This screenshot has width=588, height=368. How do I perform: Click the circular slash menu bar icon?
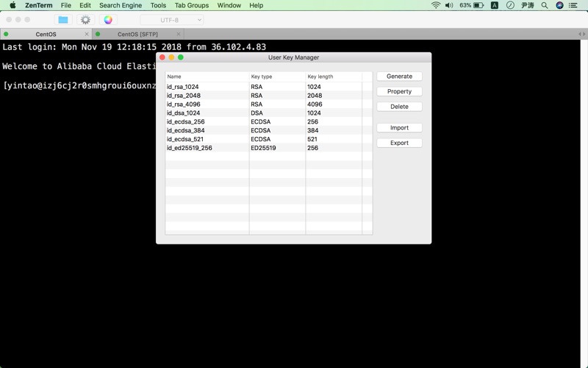[510, 5]
